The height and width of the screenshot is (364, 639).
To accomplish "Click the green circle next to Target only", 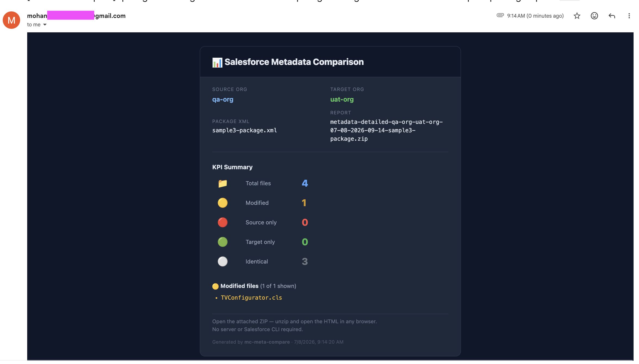I will (222, 242).
